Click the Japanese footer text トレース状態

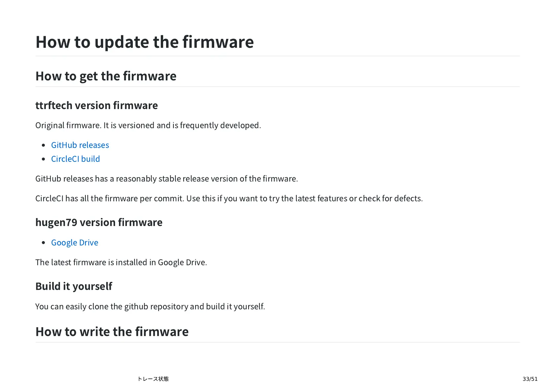153,379
